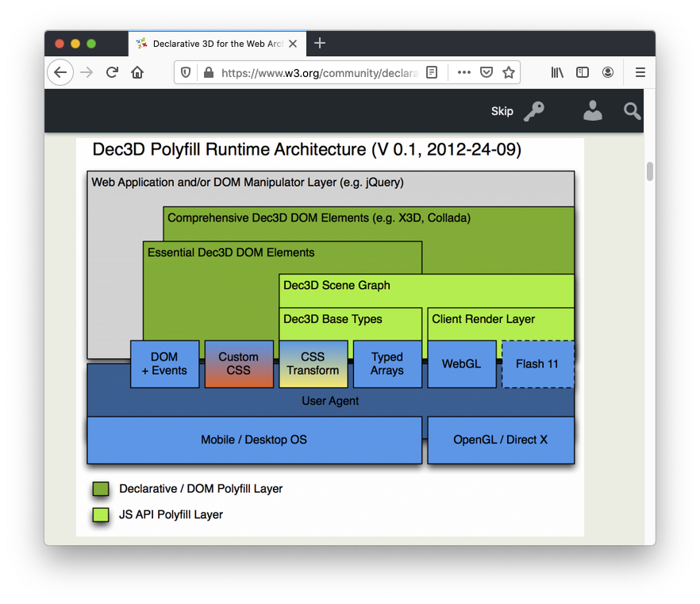Open a new tab with plus button
The height and width of the screenshot is (604, 700).
320,44
